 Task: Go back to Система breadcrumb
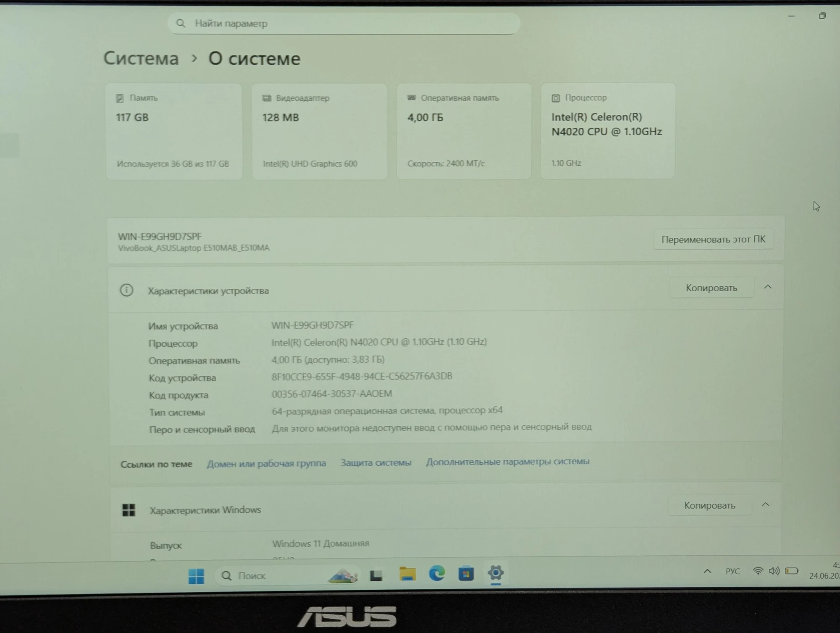click(x=141, y=58)
